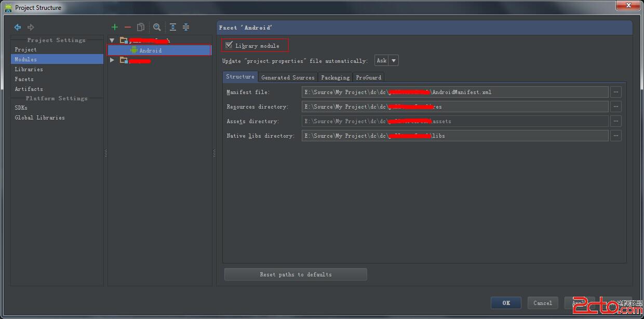Image resolution: width=644 pixels, height=319 pixels.
Task: Click the magnifier find icon
Action: pyautogui.click(x=157, y=27)
